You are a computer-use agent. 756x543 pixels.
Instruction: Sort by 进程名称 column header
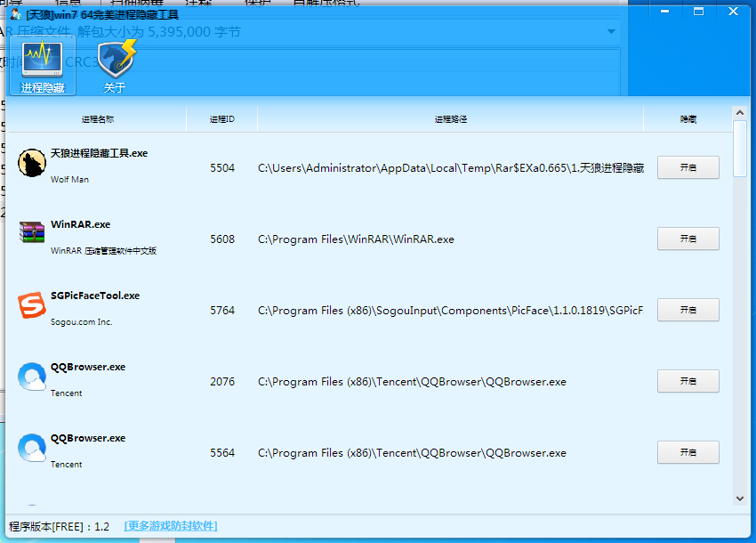pyautogui.click(x=97, y=119)
